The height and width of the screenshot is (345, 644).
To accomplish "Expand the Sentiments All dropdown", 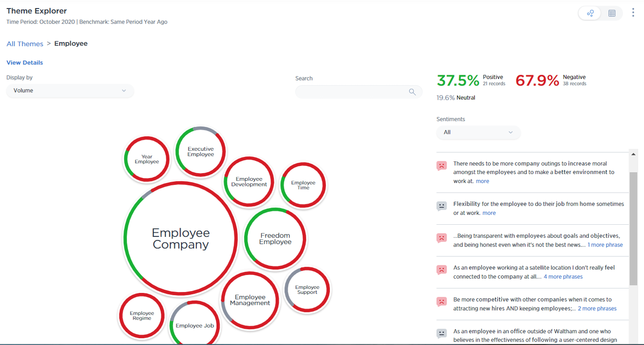I will click(478, 132).
